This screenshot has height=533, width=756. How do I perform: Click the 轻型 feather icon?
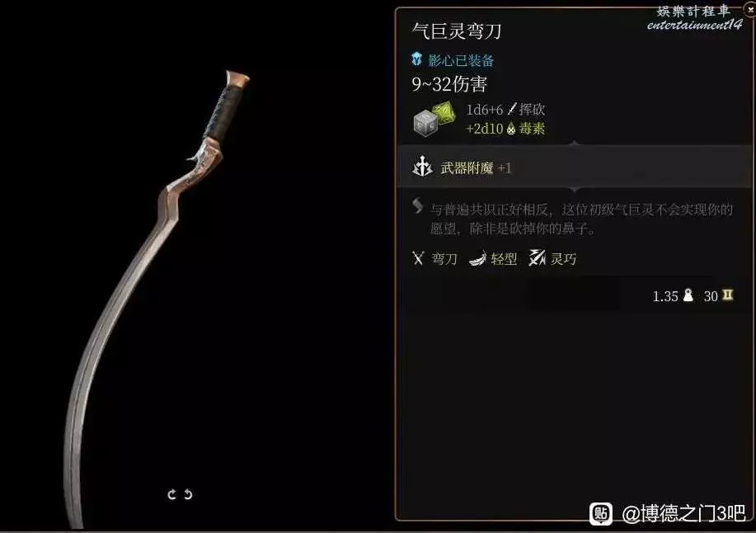point(478,259)
